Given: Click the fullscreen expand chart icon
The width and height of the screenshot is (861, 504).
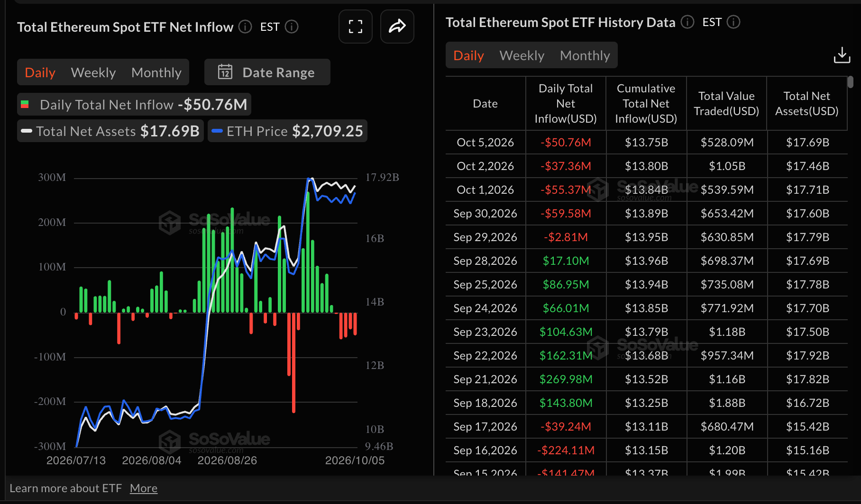Looking at the screenshot, I should [356, 27].
